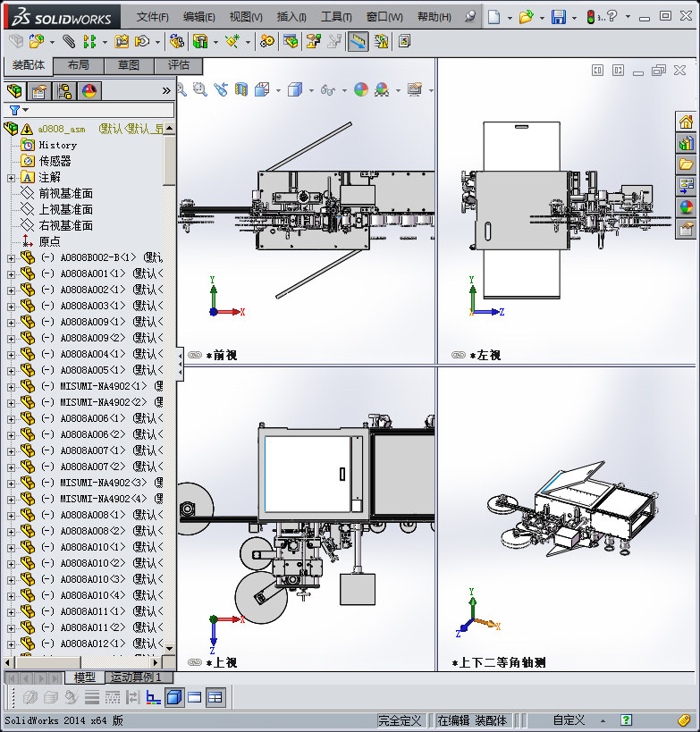This screenshot has width=700, height=732.
Task: Click the Section View icon
Action: [x=241, y=89]
